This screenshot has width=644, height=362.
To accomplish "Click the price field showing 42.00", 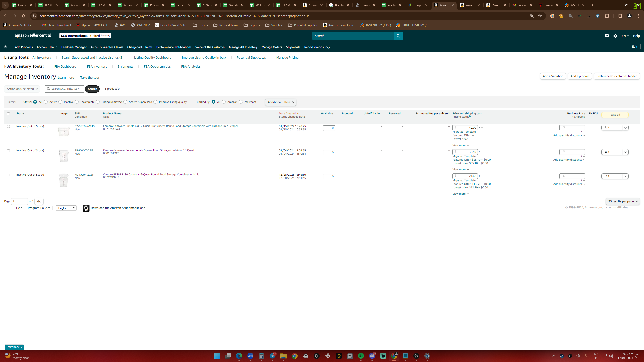I will [x=465, y=128].
